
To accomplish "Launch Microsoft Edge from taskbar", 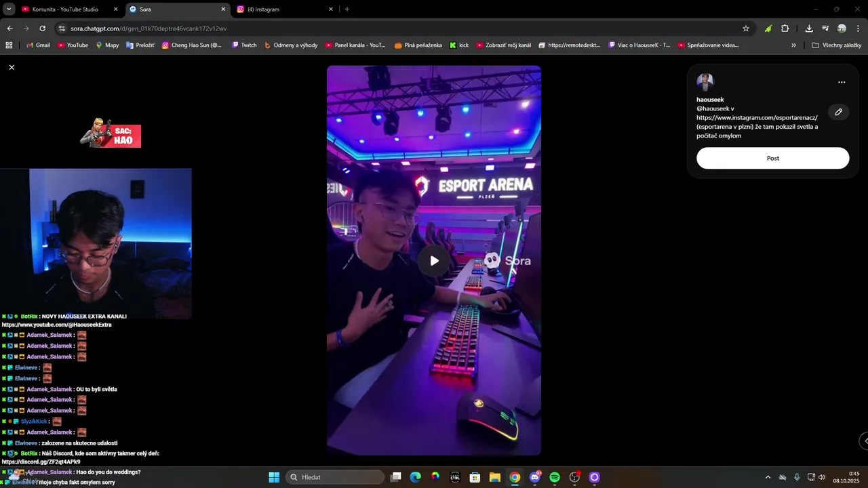I will point(416,477).
